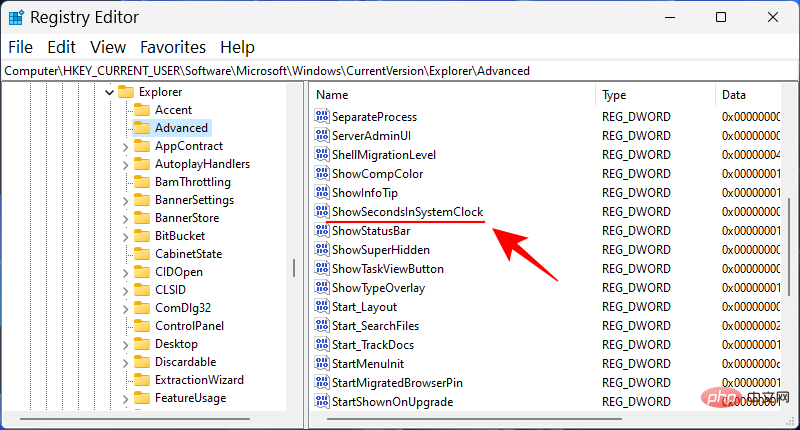The image size is (800, 430).
Task: Select the Start_TrackDocs DWORD icon
Action: 322,345
